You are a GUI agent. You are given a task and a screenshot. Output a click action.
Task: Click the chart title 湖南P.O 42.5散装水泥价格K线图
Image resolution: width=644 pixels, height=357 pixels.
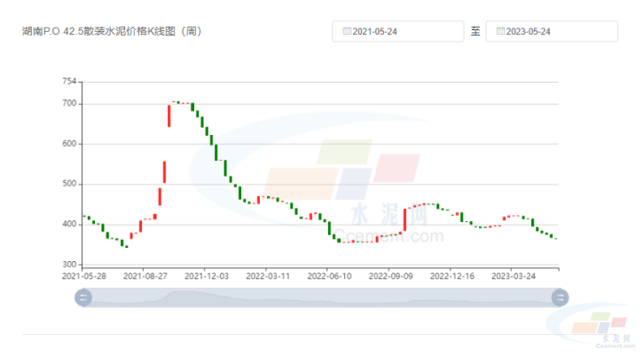pyautogui.click(x=112, y=31)
